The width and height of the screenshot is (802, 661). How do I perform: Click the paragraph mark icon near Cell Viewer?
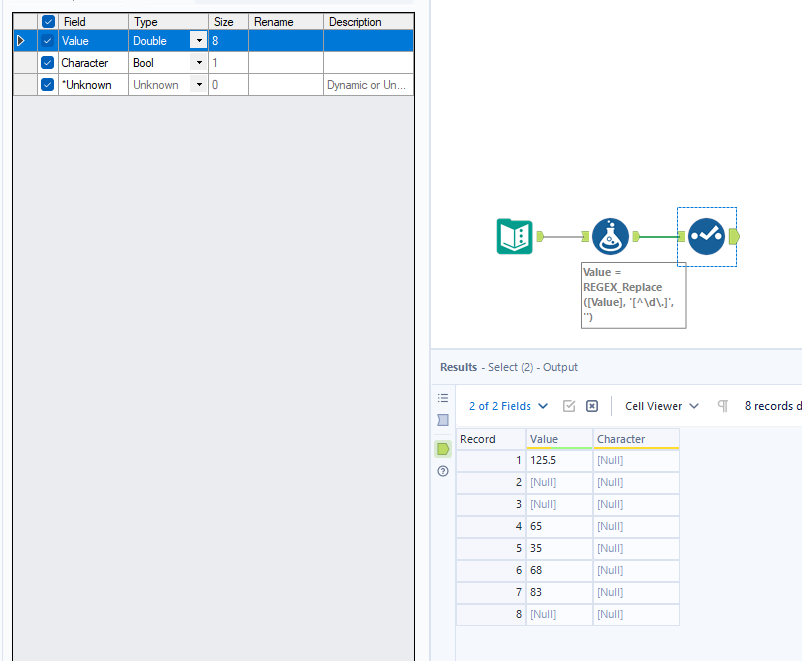pos(722,406)
